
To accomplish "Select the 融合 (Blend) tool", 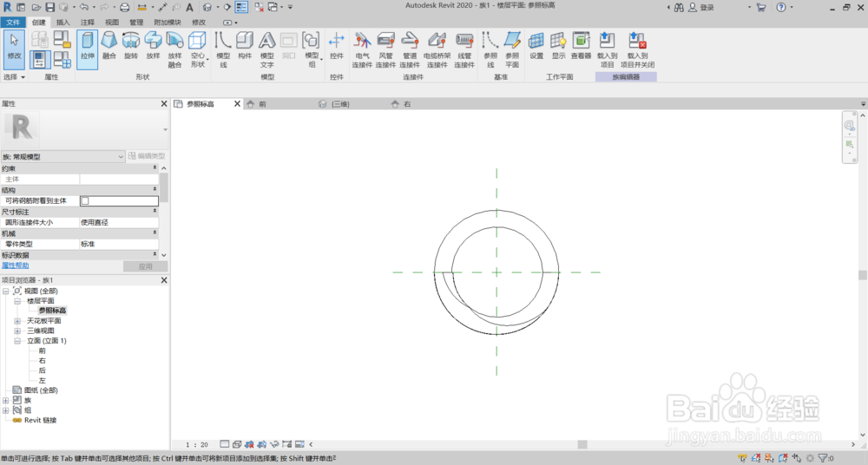I will click(x=109, y=45).
